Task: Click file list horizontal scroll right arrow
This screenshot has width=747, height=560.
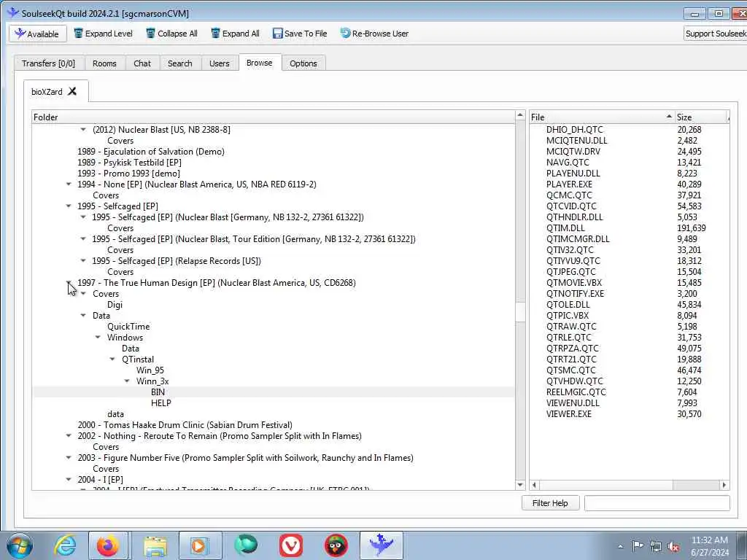Action: pos(724,485)
